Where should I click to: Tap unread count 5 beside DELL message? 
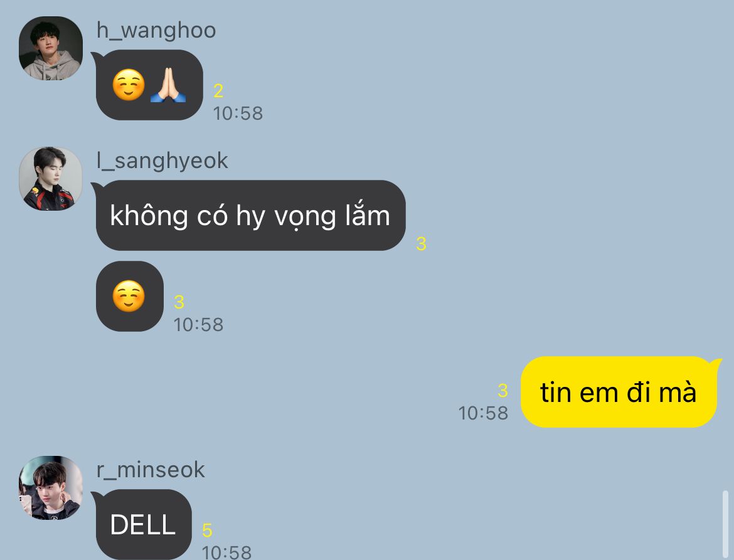[207, 530]
